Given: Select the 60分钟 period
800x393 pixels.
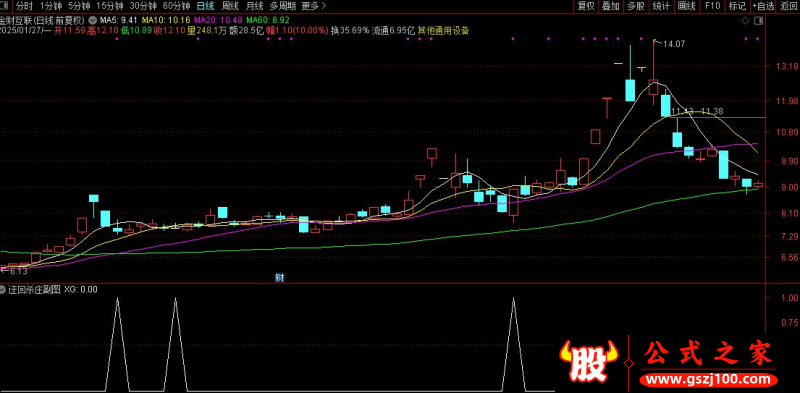Looking at the screenshot, I should tap(177, 6).
